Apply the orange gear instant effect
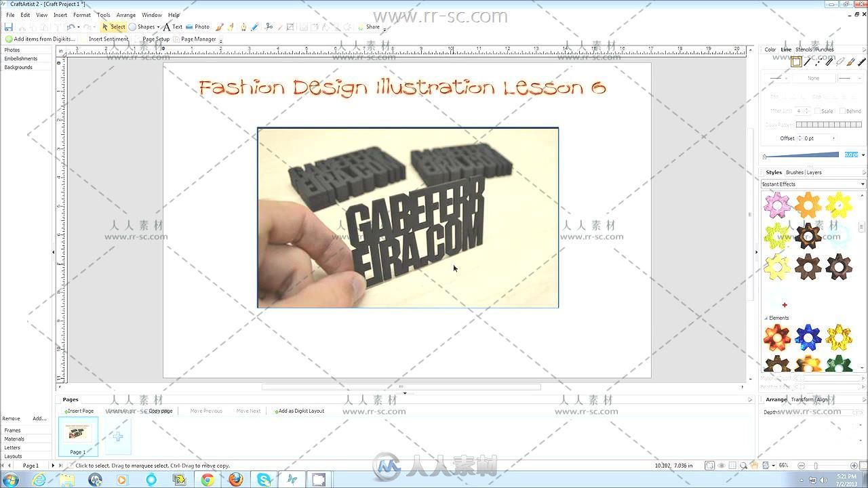 pyautogui.click(x=808, y=205)
